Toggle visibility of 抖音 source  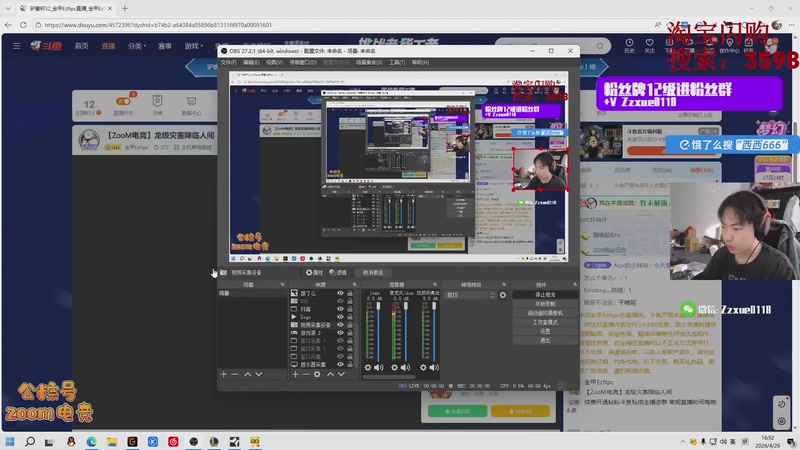point(340,309)
